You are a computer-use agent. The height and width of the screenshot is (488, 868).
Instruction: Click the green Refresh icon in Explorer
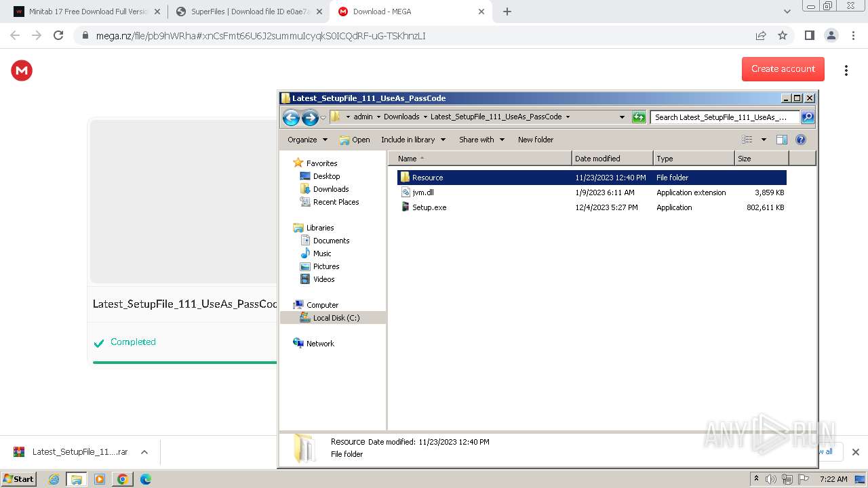639,117
